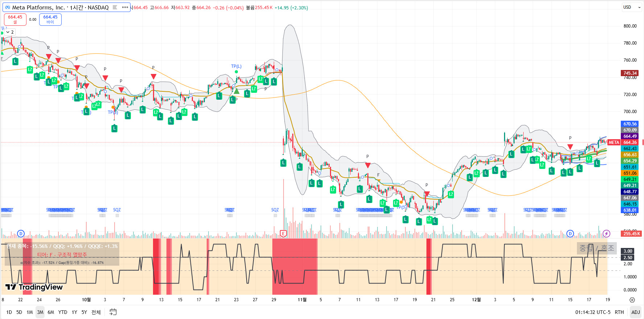
Task: Click the Meta Platforms logo icon
Action: [8, 7]
